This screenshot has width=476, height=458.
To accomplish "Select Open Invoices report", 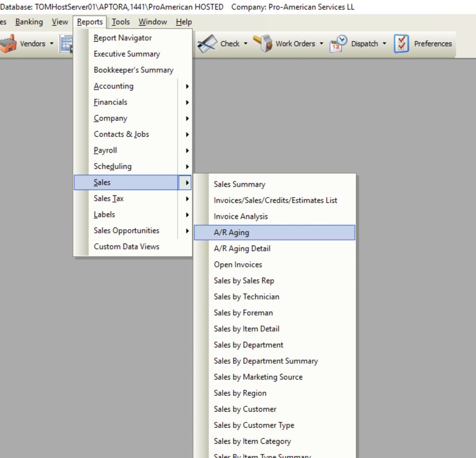I will pos(238,264).
